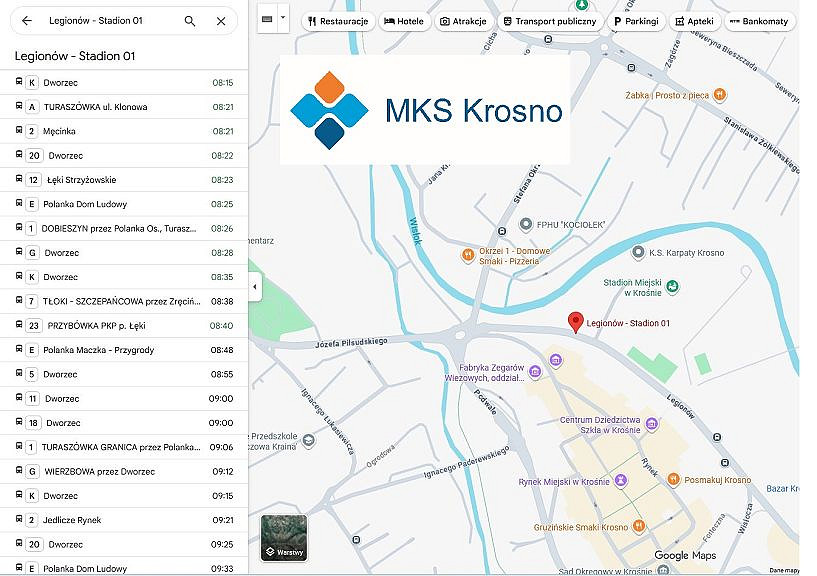Select line 20 Dworzec 08:22 departure

coord(124,155)
